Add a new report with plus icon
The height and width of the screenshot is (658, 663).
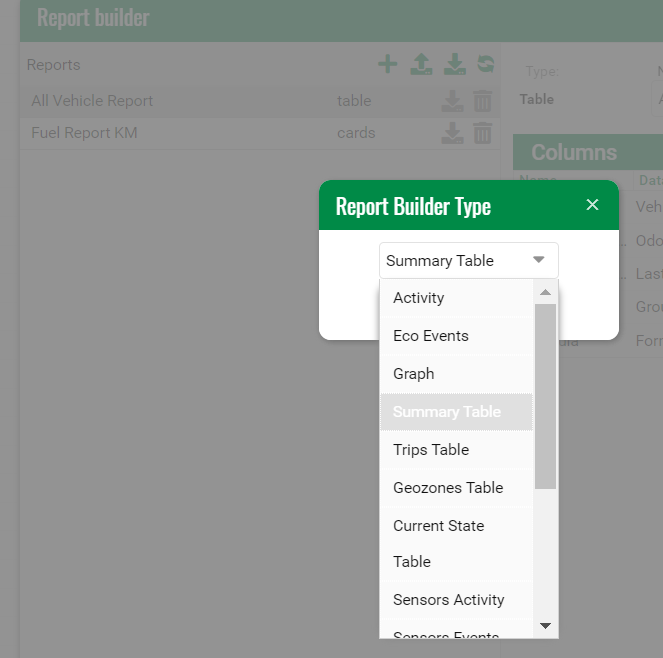tap(388, 65)
